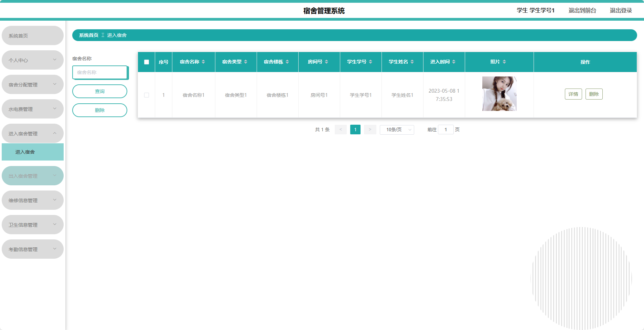Click cell 房间号1

(x=319, y=95)
